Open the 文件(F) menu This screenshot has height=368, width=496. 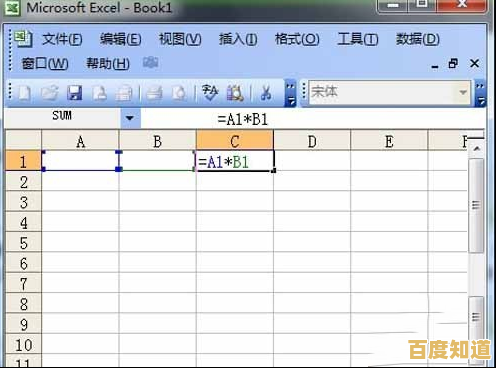[x=62, y=39]
